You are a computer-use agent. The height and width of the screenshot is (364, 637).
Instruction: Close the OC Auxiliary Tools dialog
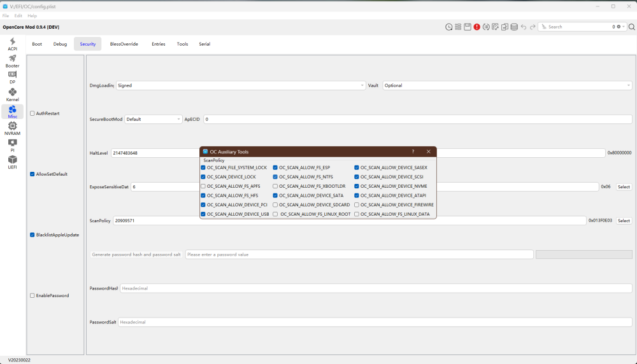pyautogui.click(x=429, y=151)
